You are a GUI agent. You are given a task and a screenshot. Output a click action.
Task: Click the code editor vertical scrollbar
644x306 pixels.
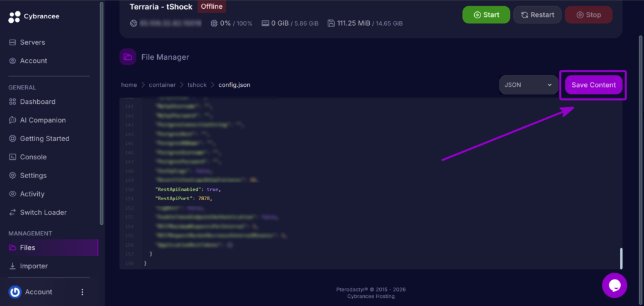click(621, 258)
